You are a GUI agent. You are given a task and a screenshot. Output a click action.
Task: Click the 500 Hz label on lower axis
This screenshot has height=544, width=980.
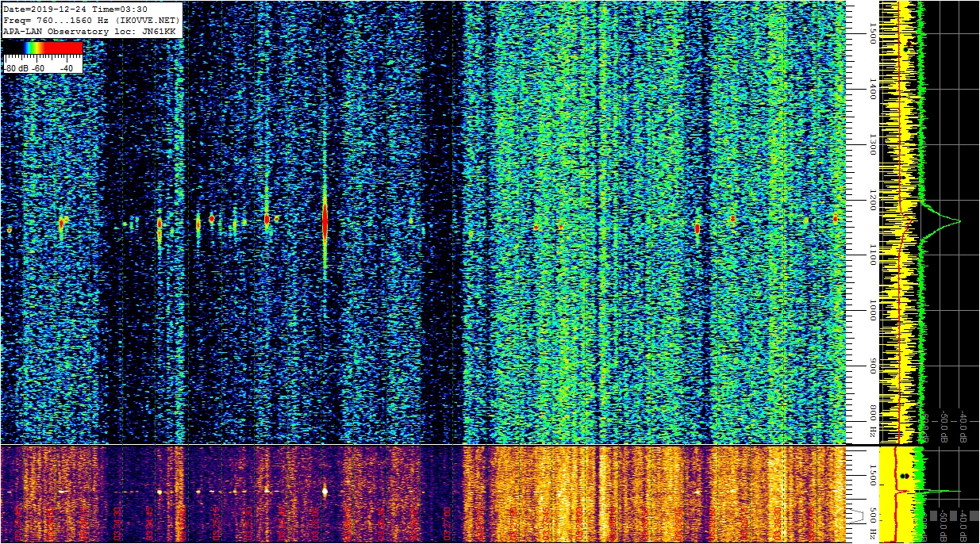(x=873, y=523)
